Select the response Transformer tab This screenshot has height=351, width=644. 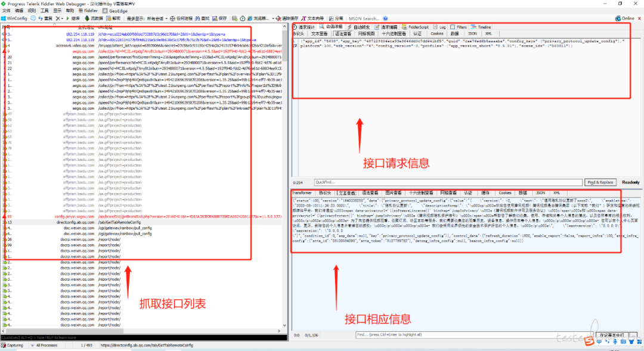point(302,193)
